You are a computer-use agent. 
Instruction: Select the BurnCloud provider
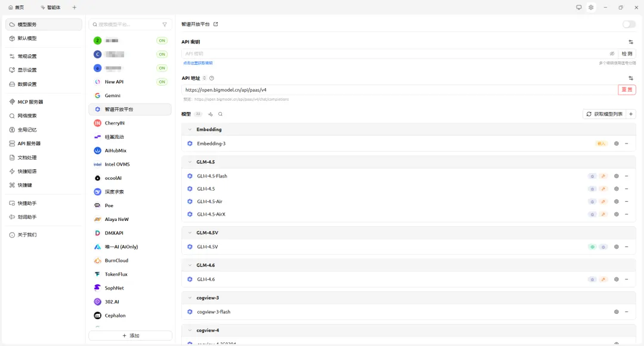click(x=130, y=260)
